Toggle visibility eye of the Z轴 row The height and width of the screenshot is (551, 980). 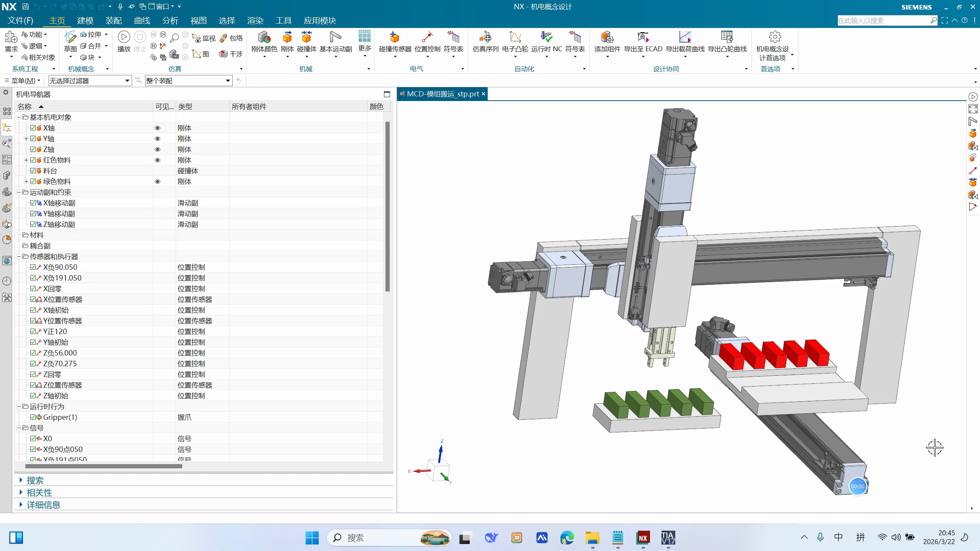coord(157,149)
